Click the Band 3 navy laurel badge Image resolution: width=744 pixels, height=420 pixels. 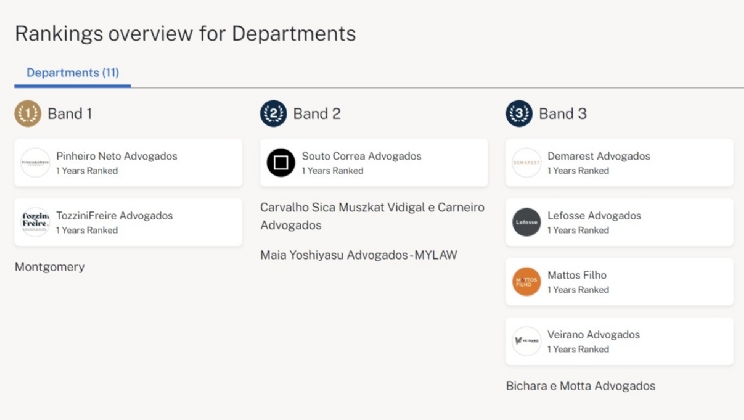pos(519,114)
